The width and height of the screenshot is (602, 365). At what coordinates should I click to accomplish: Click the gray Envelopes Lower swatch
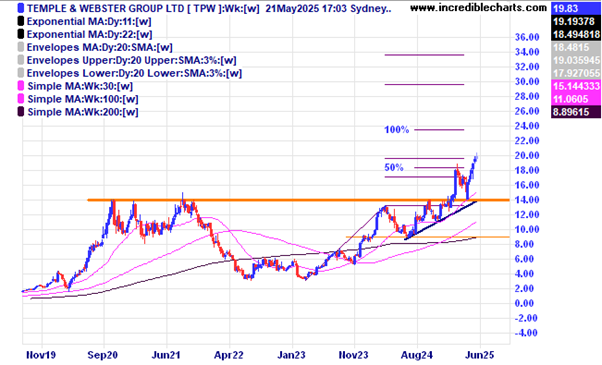pos(21,73)
